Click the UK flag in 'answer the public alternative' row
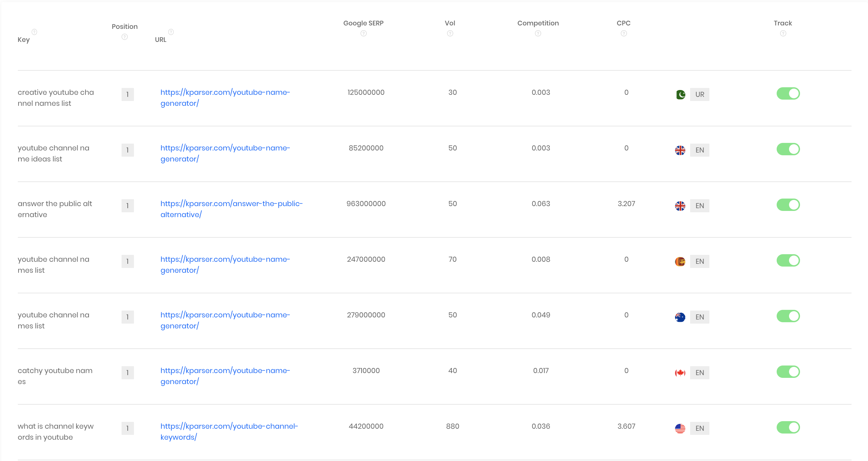Image resolution: width=868 pixels, height=461 pixels. coord(680,206)
